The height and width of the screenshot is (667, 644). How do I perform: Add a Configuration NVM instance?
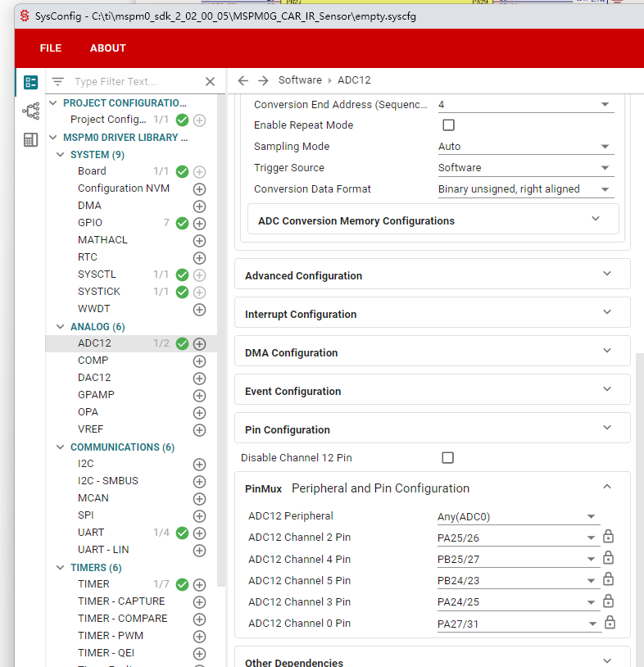tap(199, 188)
